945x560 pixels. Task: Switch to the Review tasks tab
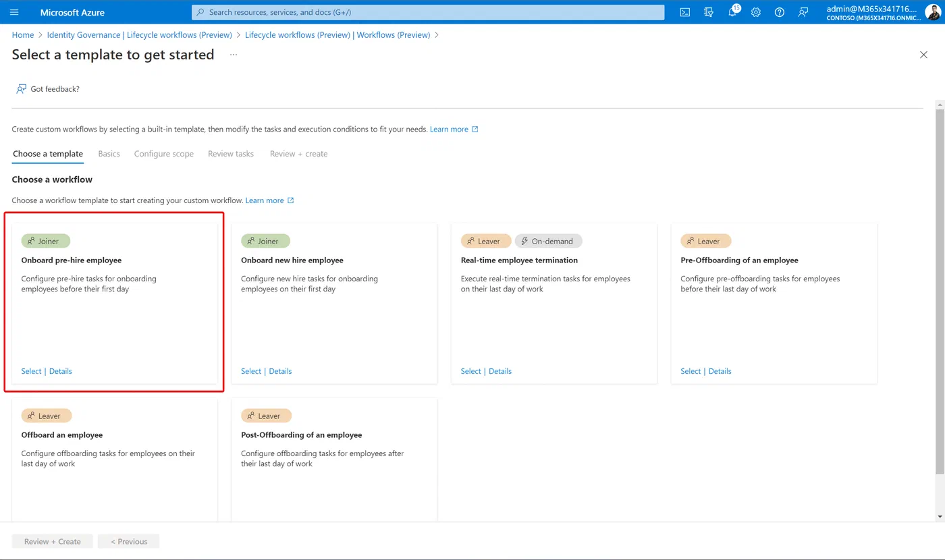231,154
